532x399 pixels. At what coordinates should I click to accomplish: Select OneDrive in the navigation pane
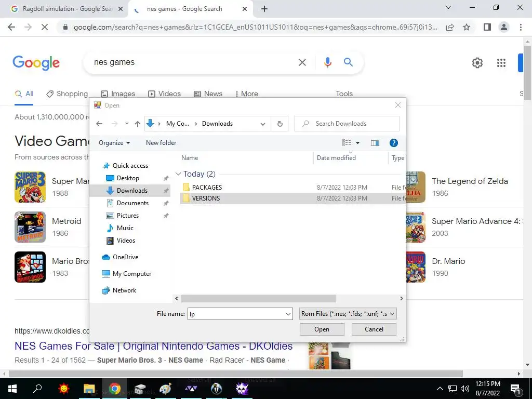click(125, 257)
